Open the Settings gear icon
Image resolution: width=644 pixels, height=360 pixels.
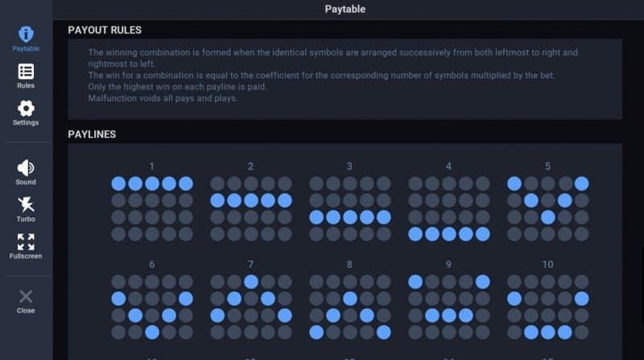[26, 108]
